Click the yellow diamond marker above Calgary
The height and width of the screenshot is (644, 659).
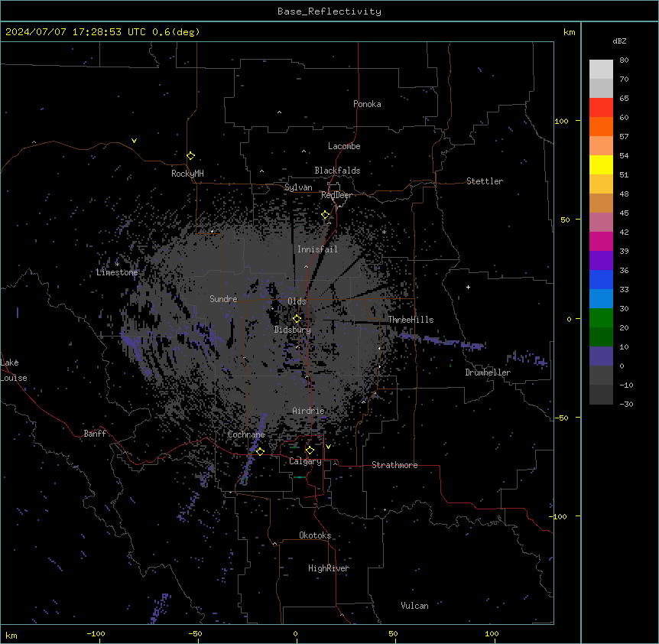tap(310, 450)
